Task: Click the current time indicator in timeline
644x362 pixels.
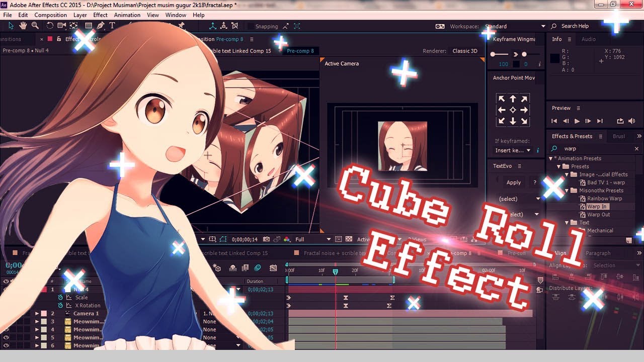Action: (x=335, y=271)
